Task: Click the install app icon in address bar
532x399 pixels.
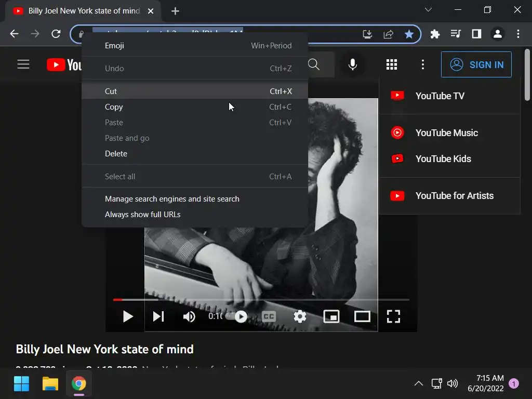Action: point(367,34)
